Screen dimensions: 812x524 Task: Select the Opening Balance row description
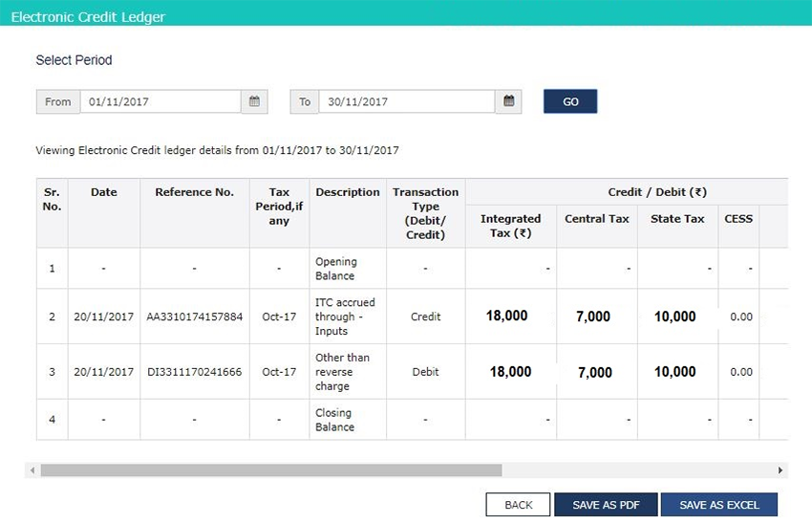pos(336,269)
